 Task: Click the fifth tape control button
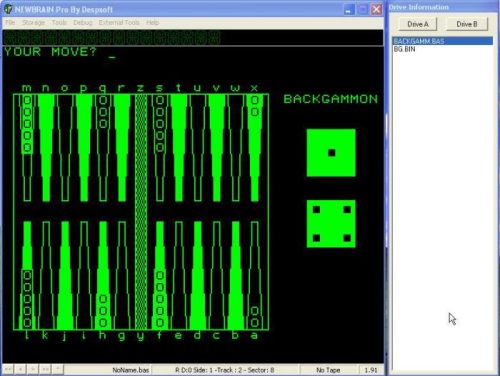[57, 369]
